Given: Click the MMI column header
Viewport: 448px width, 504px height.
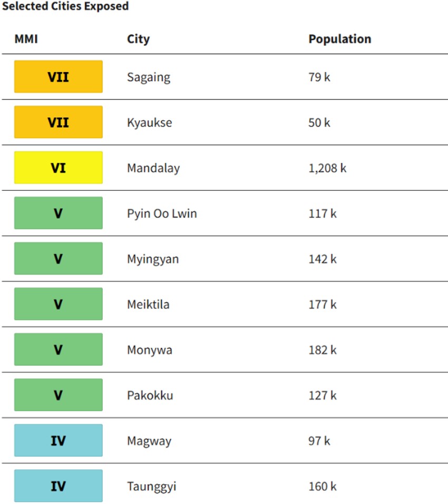Looking at the screenshot, I should tap(26, 39).
